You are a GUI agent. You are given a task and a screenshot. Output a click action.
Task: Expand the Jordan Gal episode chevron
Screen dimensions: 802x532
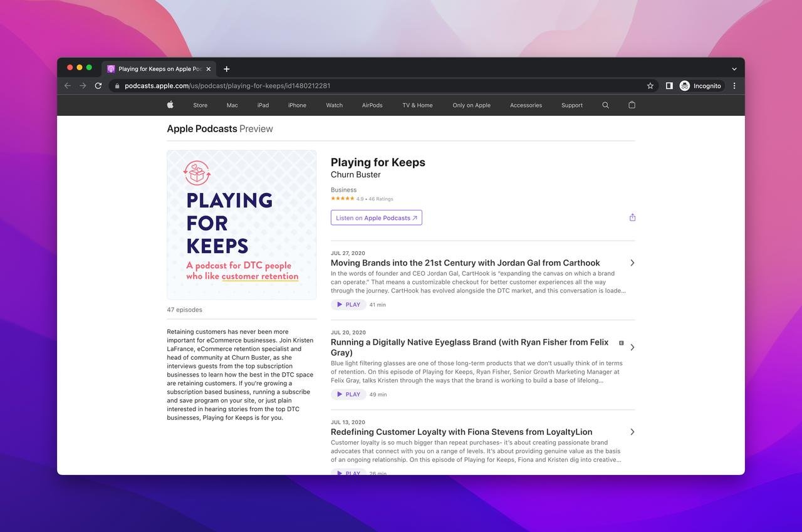pyautogui.click(x=632, y=263)
